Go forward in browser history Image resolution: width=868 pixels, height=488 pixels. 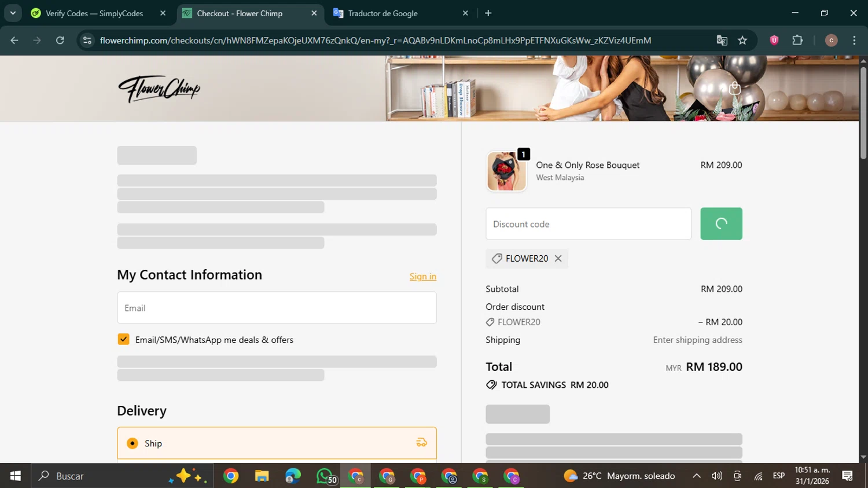click(x=37, y=41)
